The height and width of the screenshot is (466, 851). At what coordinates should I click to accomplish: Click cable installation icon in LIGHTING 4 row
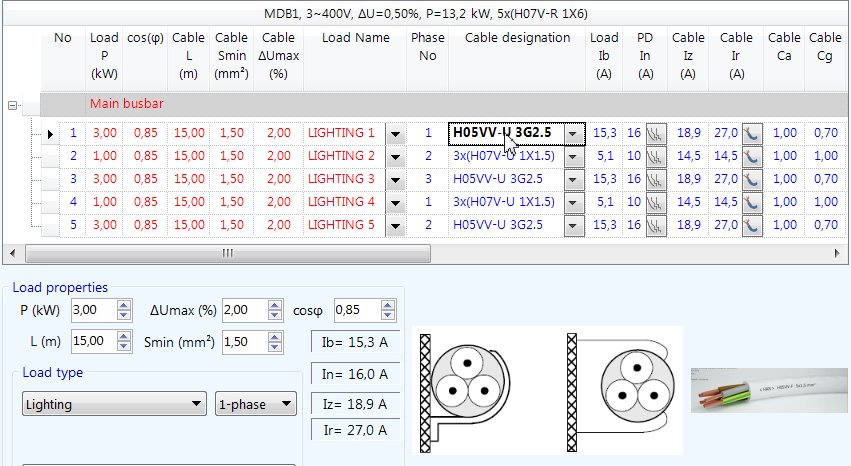click(752, 203)
